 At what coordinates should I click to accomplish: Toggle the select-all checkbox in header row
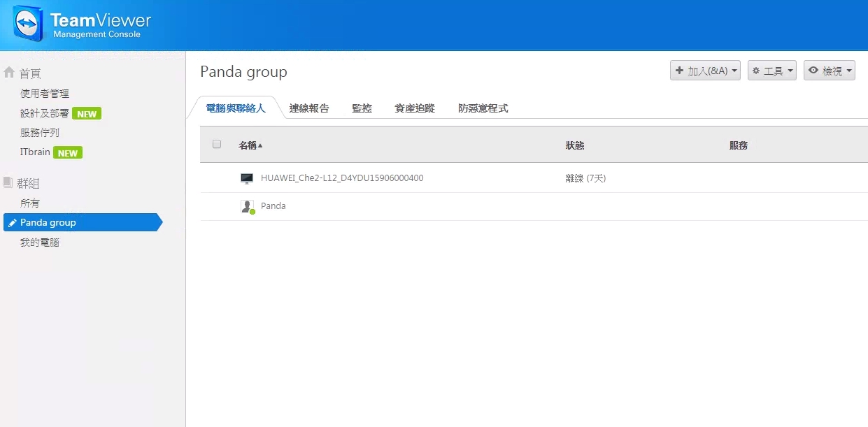217,144
